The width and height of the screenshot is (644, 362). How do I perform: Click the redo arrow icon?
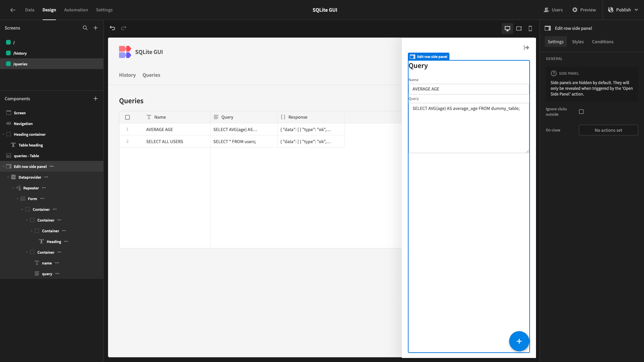click(x=124, y=28)
